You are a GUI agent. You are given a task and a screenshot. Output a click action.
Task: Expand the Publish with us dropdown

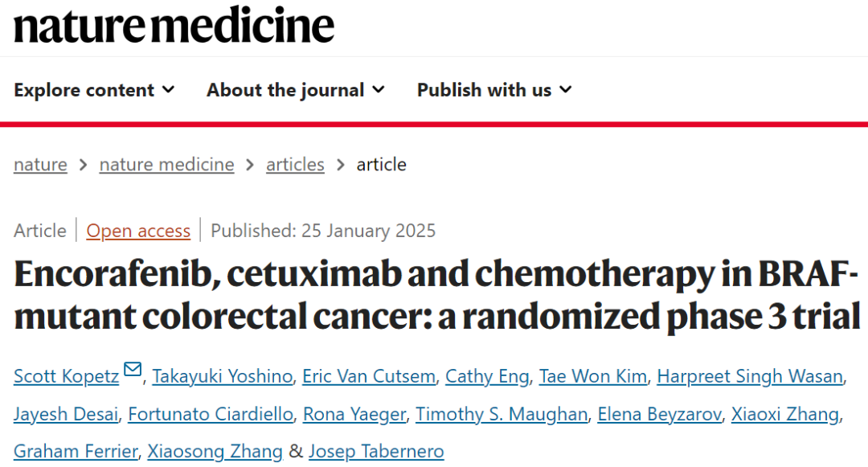click(x=494, y=90)
